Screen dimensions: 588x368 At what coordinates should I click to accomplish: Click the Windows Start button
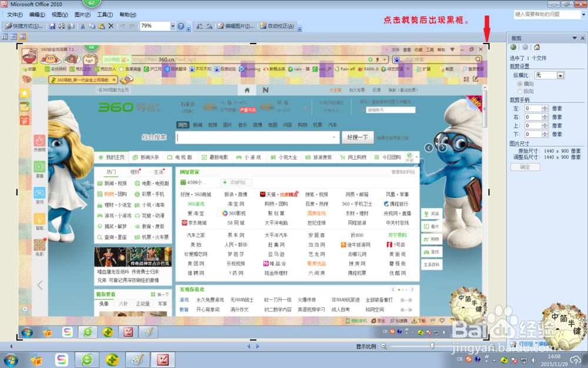pos(11,360)
